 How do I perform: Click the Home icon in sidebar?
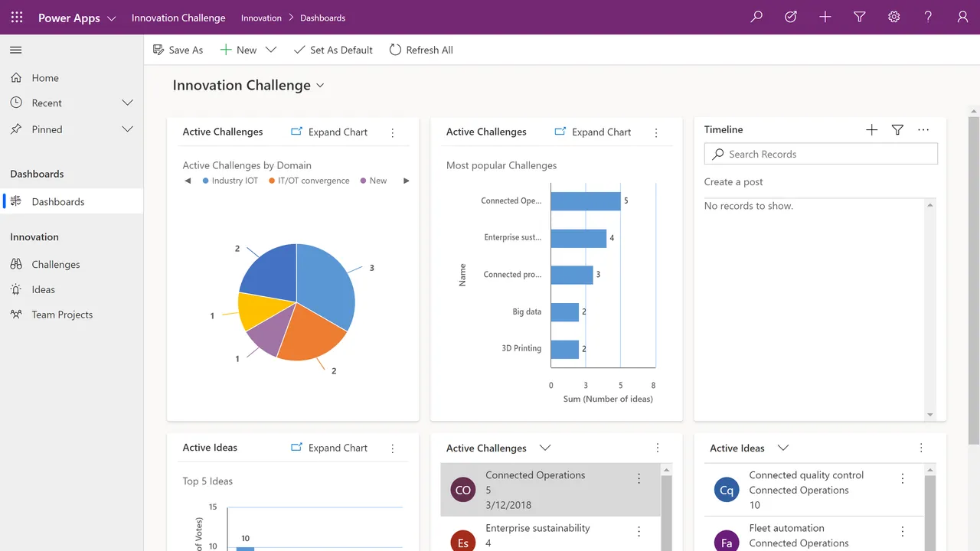tap(16, 77)
